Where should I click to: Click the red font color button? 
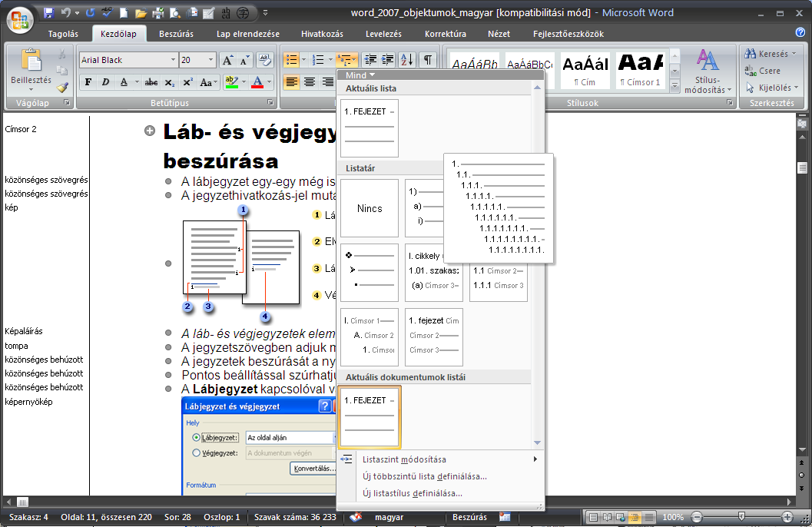(x=257, y=82)
